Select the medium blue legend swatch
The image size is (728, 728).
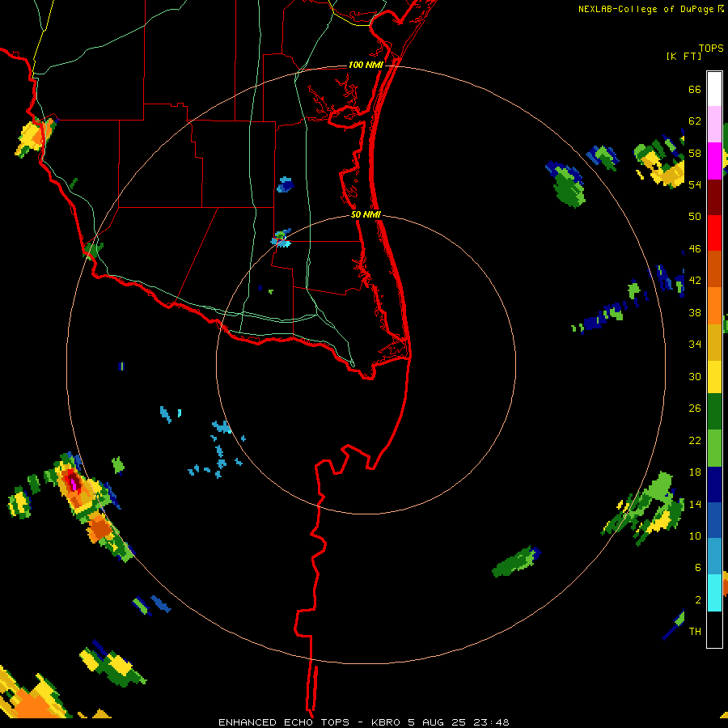[714, 520]
